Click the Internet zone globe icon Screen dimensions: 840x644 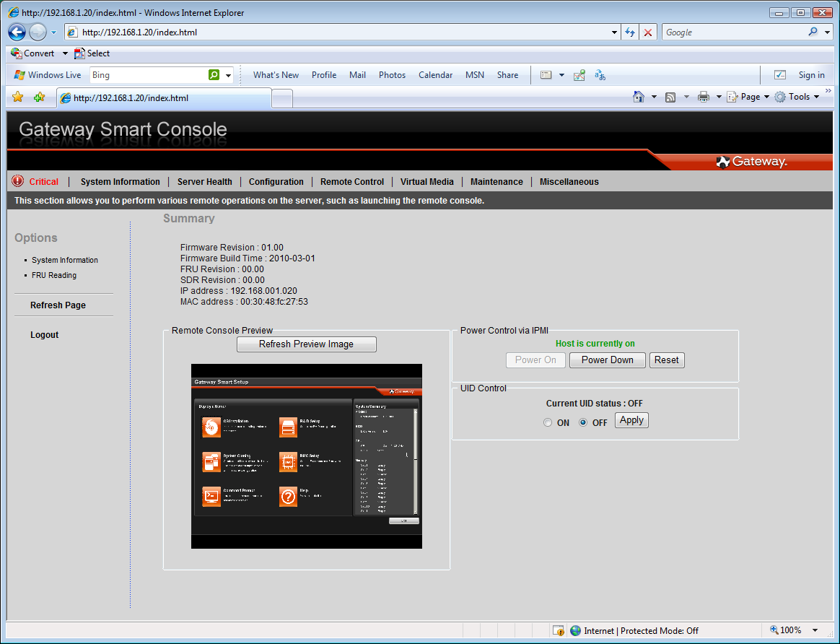(575, 630)
